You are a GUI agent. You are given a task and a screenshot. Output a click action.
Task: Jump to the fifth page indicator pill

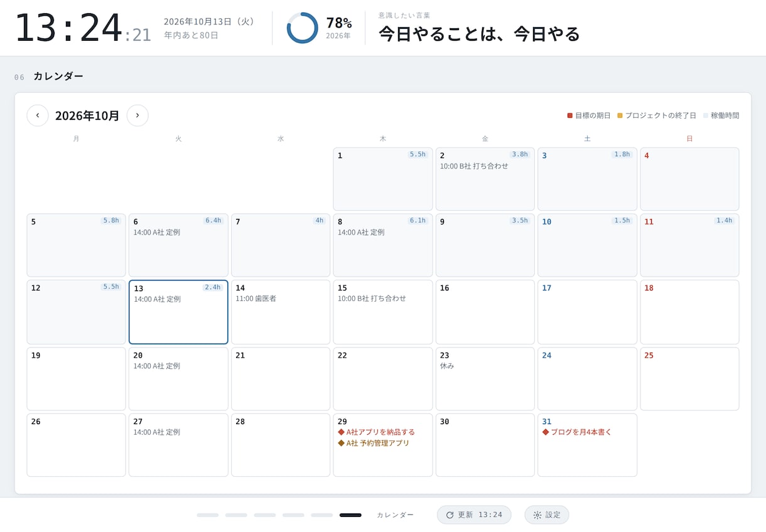coord(322,515)
